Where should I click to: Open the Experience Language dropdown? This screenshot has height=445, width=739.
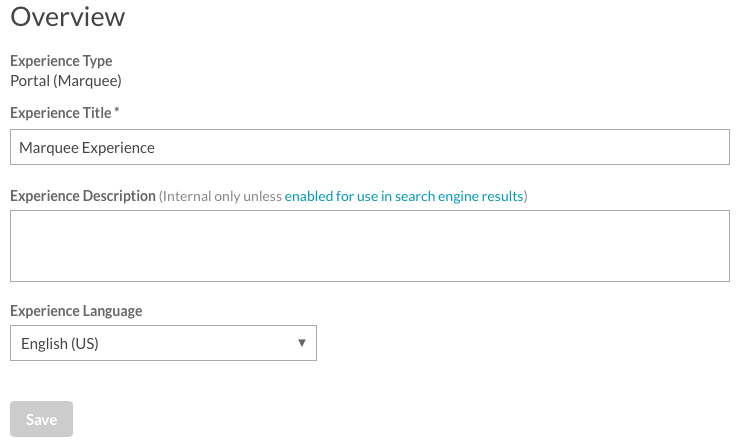click(164, 343)
